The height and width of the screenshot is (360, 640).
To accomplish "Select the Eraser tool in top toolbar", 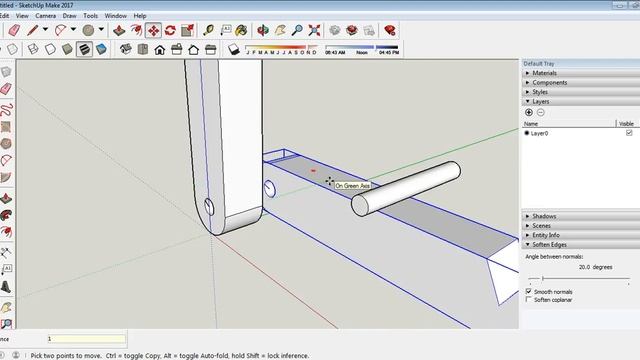I will pos(14,30).
